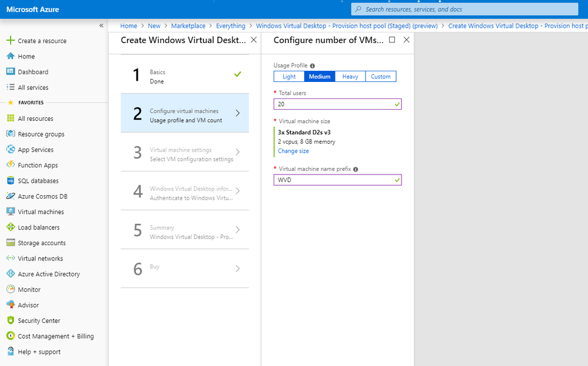Close the Configure number of VMs blade

coord(407,40)
